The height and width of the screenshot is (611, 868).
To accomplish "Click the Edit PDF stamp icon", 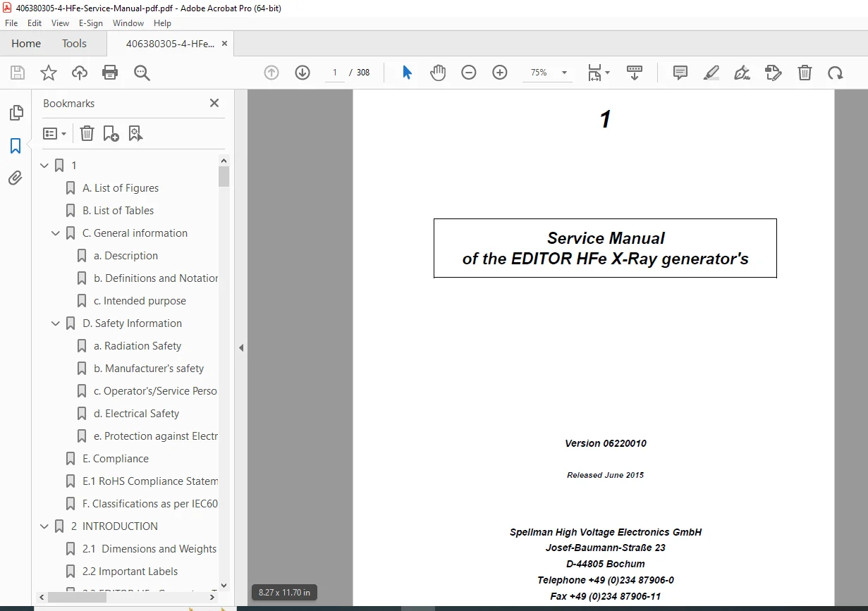I will pyautogui.click(x=774, y=73).
